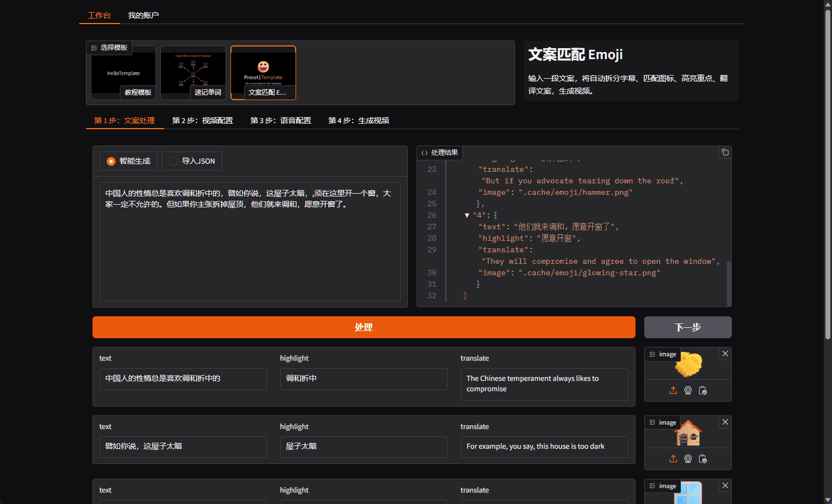
Task: Remove the handshake emoji image
Action: point(725,354)
